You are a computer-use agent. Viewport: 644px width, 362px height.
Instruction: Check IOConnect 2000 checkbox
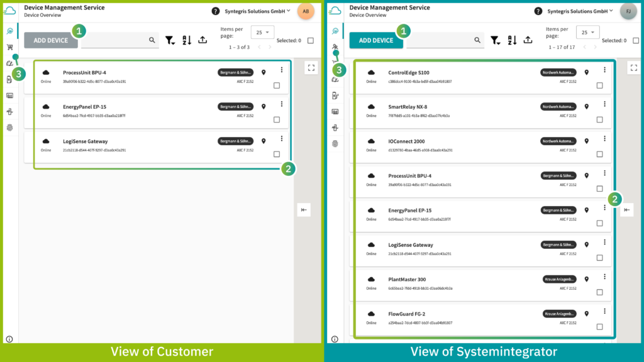(x=599, y=155)
